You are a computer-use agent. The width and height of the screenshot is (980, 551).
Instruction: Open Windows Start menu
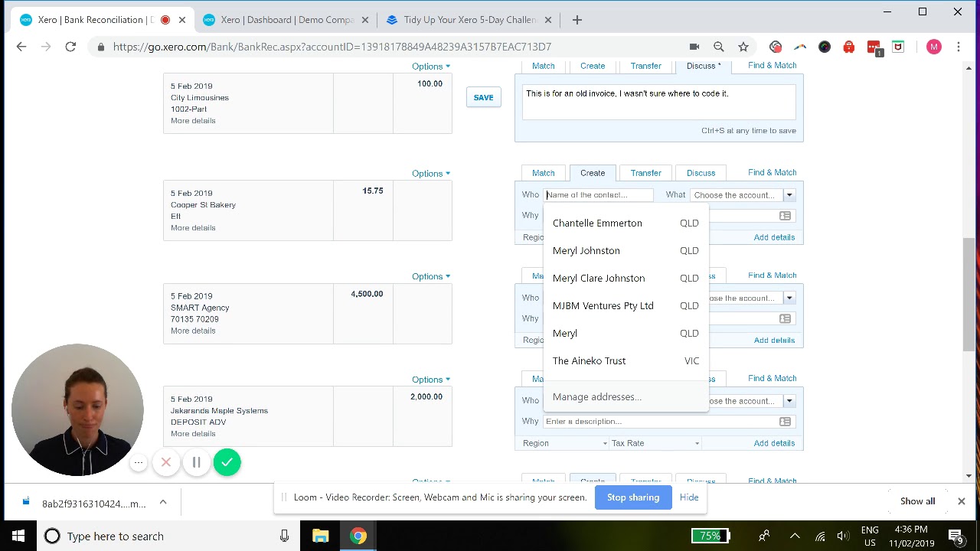(x=18, y=536)
